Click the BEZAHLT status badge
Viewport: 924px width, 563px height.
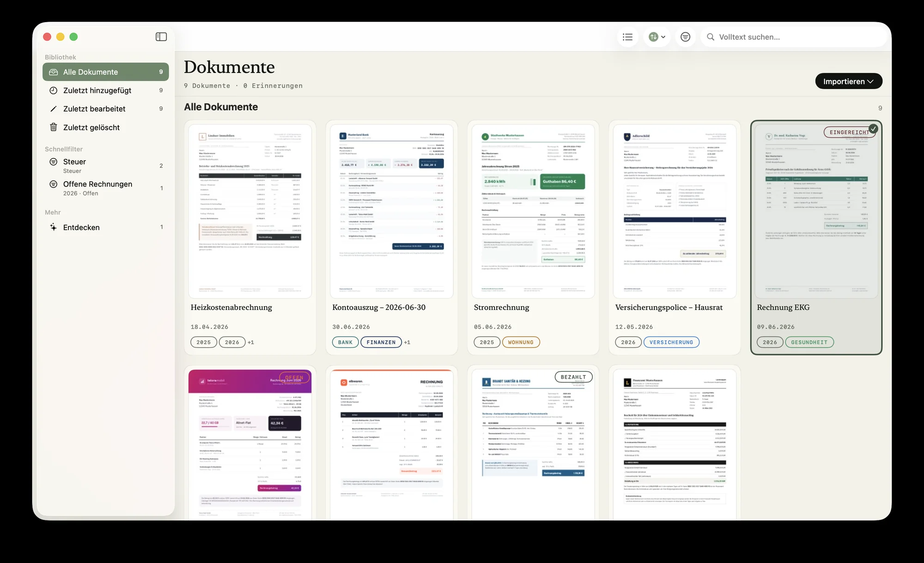point(573,377)
